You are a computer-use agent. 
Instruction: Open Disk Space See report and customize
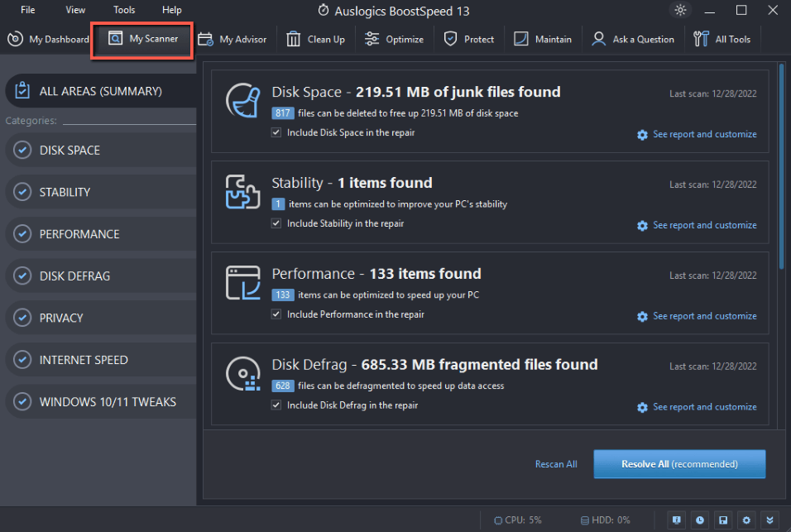tap(698, 134)
